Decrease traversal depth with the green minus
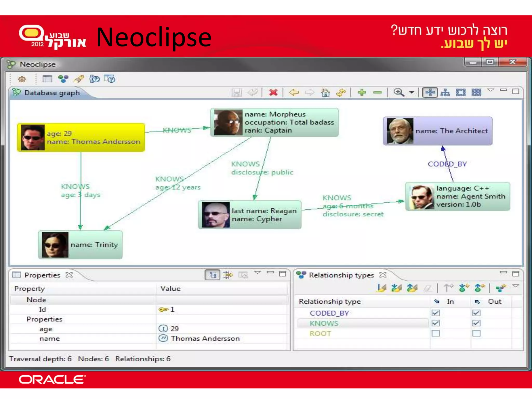The image size is (532, 399). (377, 92)
